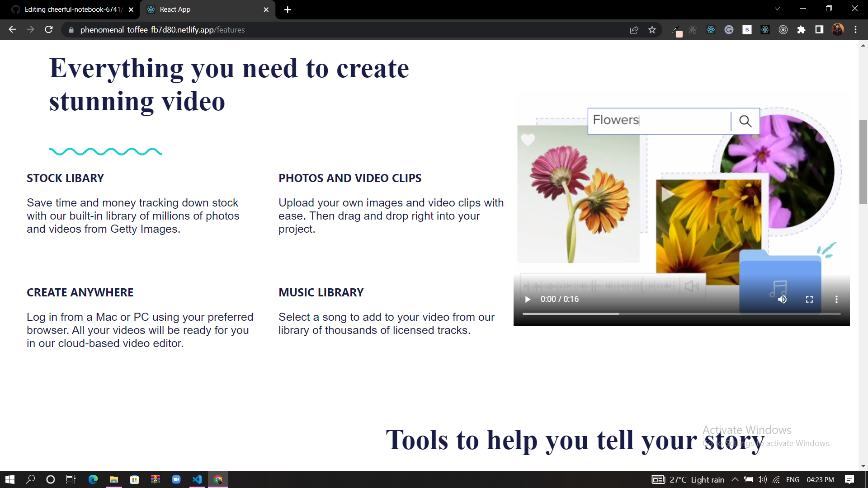Expand the tab search chevron
The image size is (868, 488).
pyautogui.click(x=777, y=9)
